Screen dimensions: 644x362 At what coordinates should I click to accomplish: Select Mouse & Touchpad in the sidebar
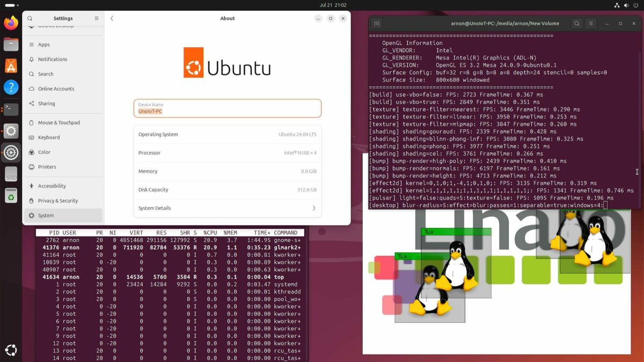(58, 123)
